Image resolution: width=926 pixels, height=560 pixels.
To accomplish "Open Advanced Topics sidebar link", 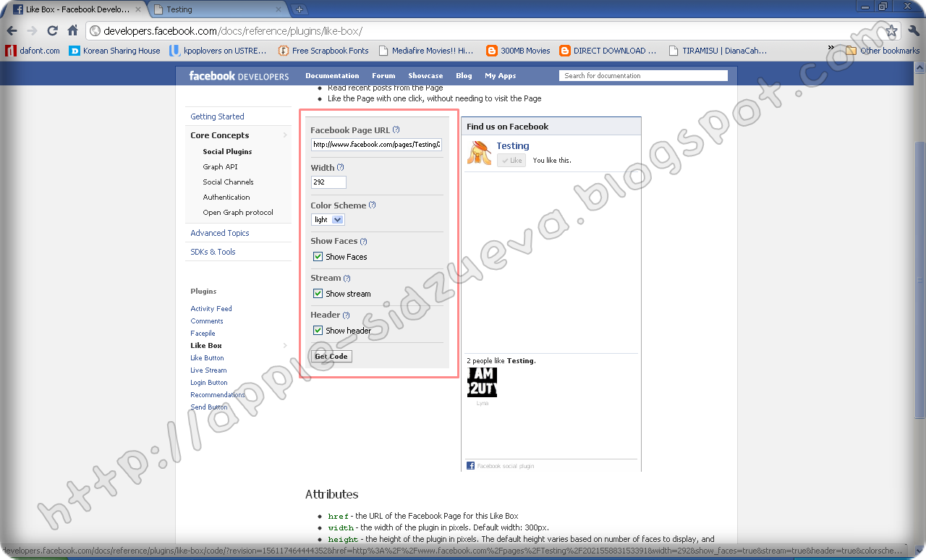I will [x=220, y=233].
